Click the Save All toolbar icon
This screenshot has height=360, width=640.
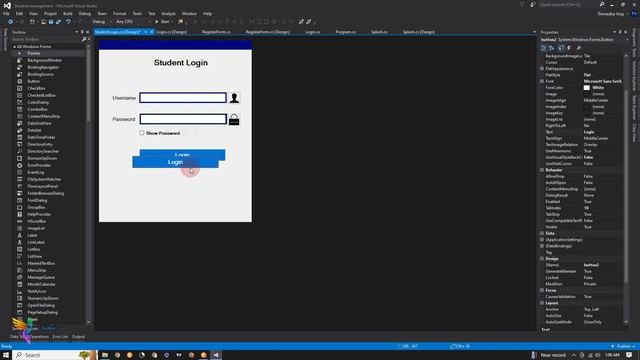coord(58,22)
